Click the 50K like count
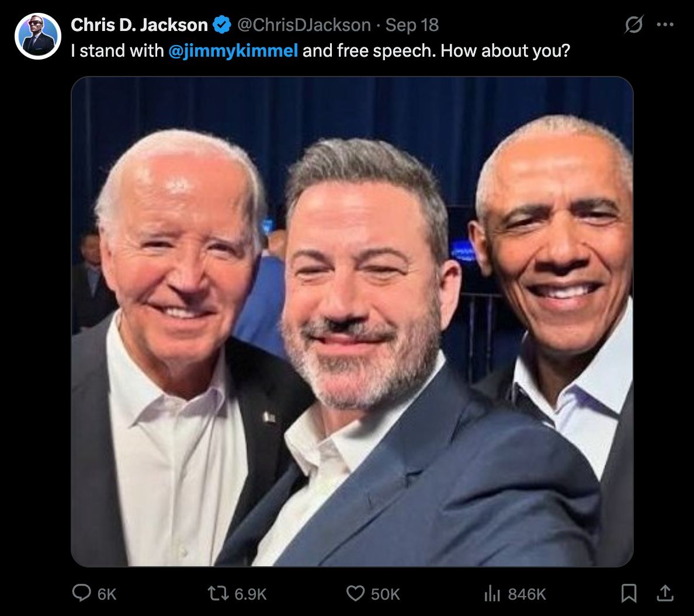 click(386, 594)
